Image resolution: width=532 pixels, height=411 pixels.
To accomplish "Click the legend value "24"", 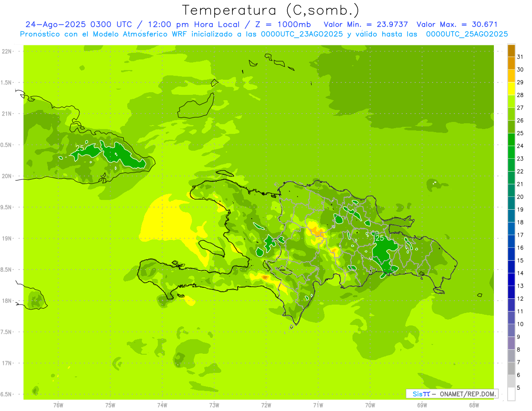I will point(520,146).
